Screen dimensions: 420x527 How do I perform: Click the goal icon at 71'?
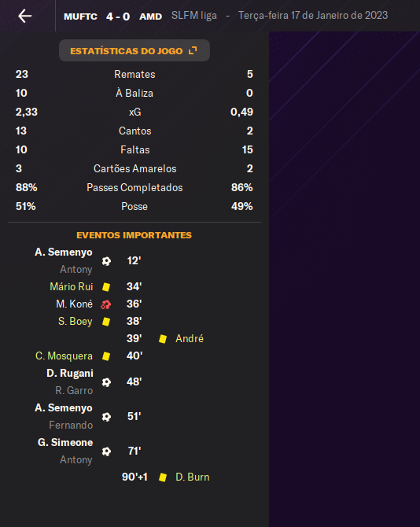point(106,451)
